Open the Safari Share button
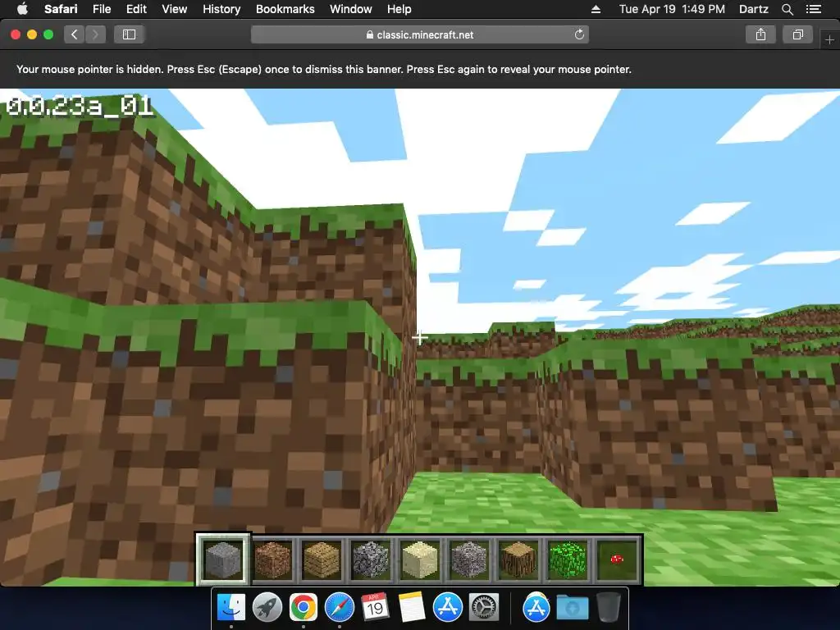Image resolution: width=840 pixels, height=630 pixels. click(760, 34)
